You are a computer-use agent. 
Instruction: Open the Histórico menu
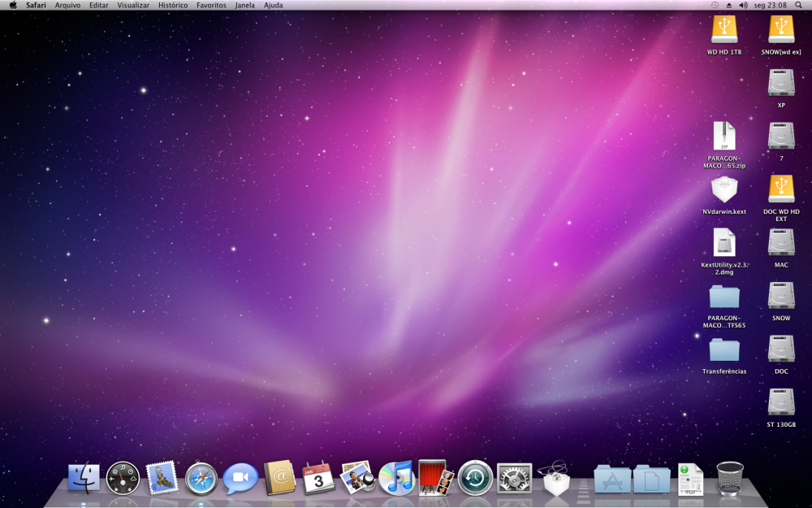173,5
